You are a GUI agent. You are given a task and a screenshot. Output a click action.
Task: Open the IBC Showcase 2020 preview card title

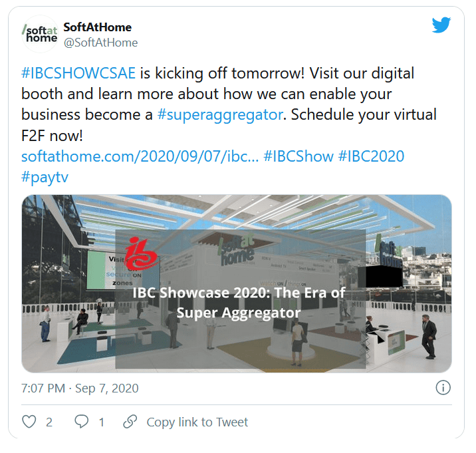[x=239, y=303]
